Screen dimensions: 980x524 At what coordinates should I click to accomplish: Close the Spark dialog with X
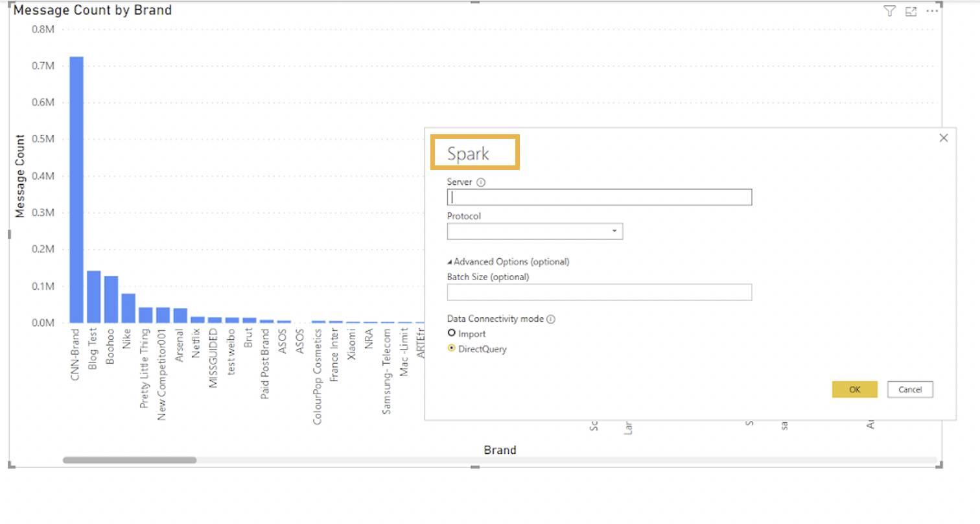pos(944,137)
